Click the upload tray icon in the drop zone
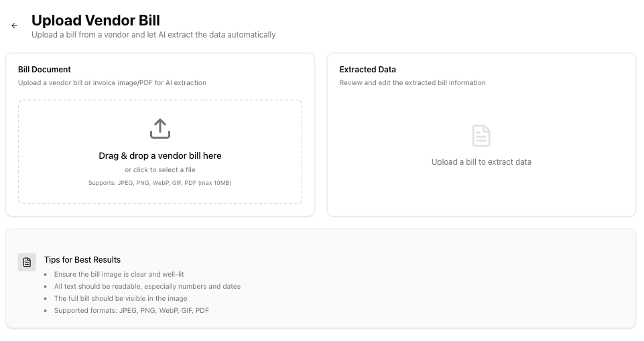This screenshot has height=341, width=644. click(x=160, y=129)
